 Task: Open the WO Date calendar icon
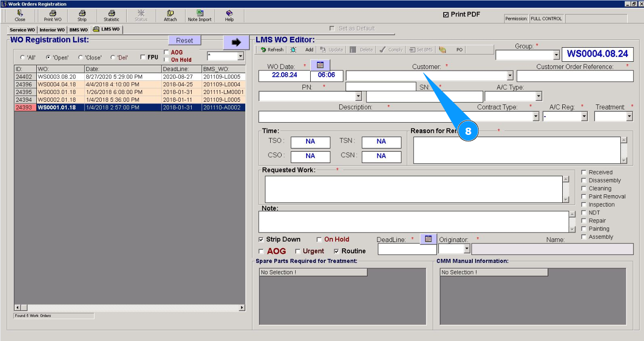click(320, 65)
